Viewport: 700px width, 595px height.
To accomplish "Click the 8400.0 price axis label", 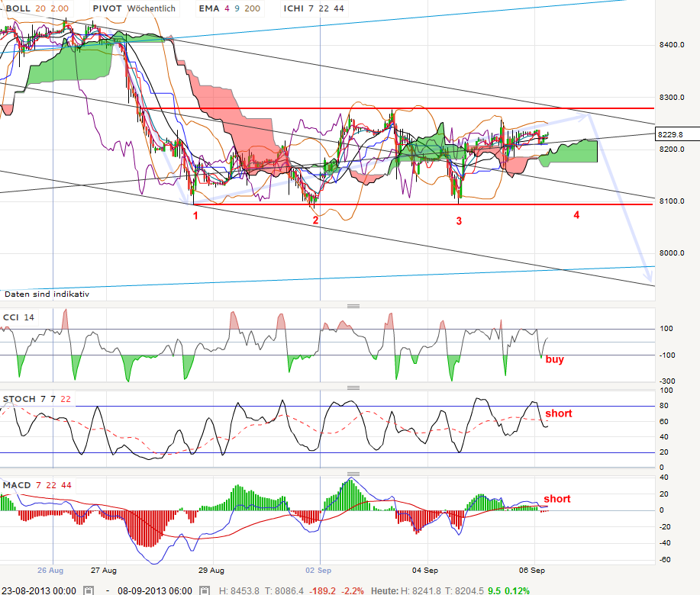I will pos(672,45).
